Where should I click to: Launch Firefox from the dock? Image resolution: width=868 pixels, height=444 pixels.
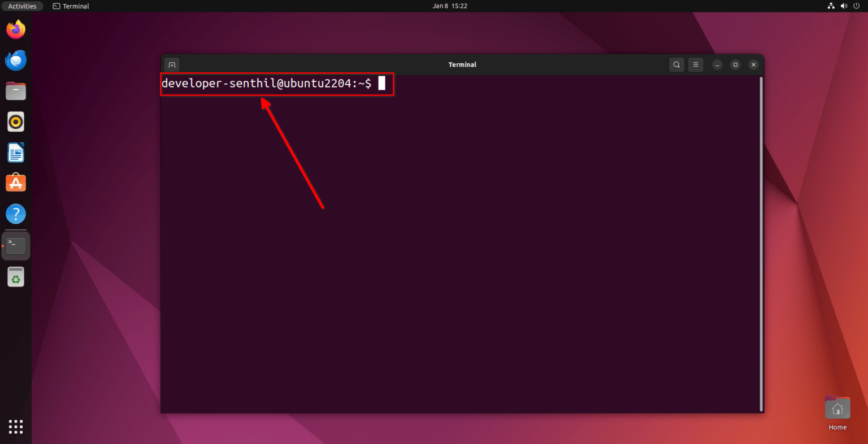tap(16, 29)
